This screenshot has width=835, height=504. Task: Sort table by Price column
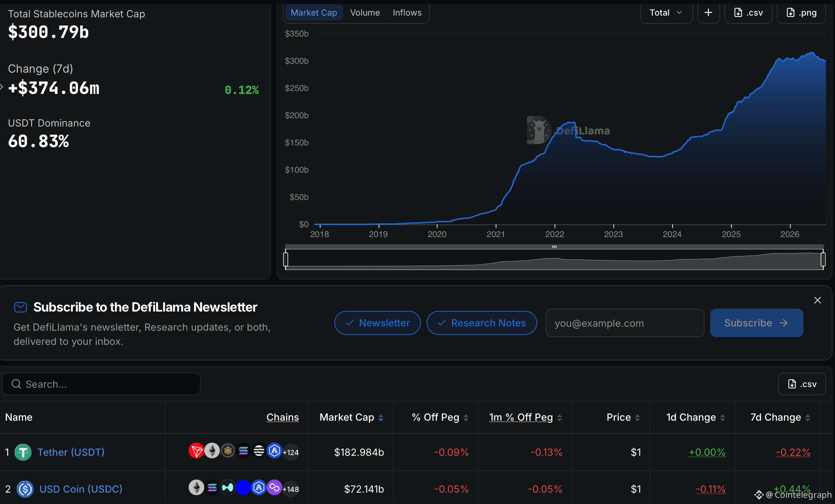[623, 418]
